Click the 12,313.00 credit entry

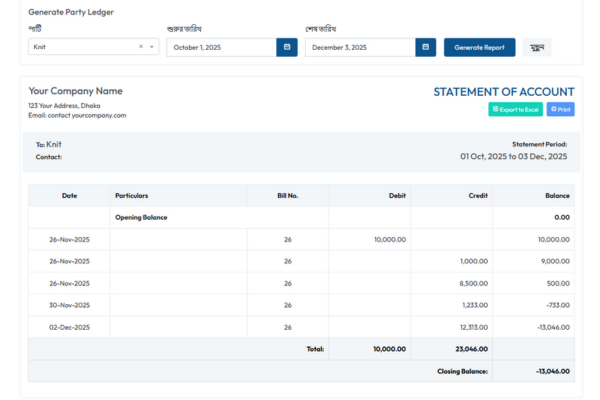click(474, 327)
